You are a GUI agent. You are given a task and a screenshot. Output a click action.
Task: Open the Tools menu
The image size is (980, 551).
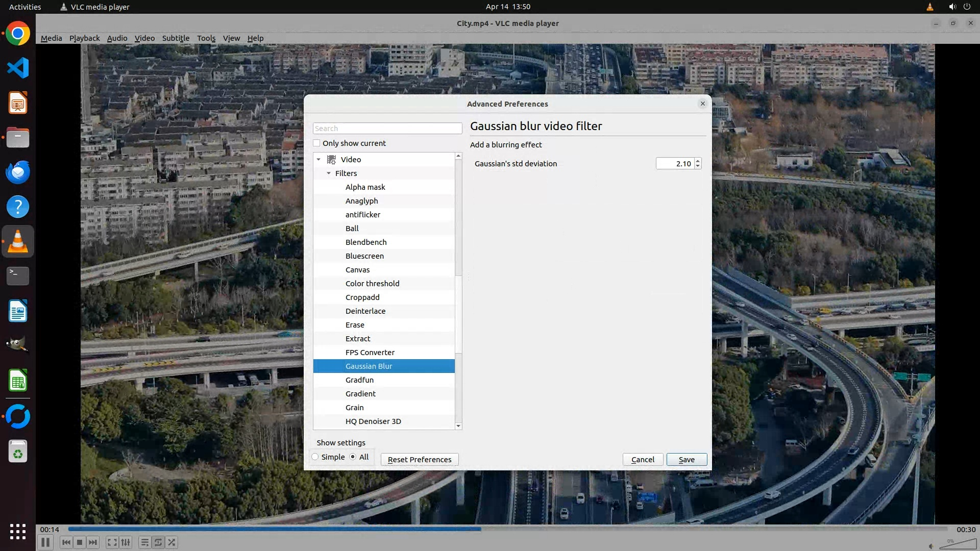(206, 38)
